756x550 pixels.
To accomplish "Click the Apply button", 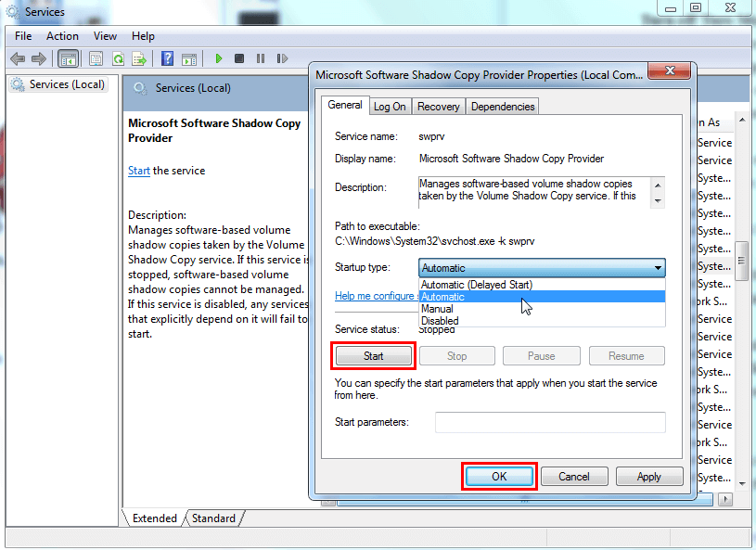I will 649,477.
